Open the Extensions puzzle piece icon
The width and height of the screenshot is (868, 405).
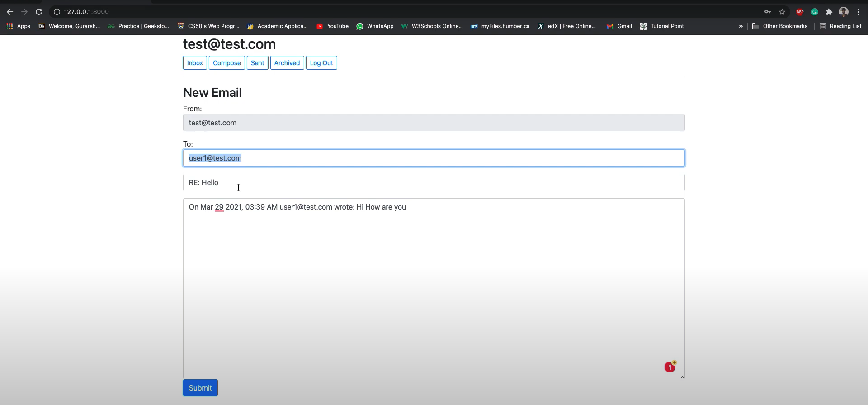pyautogui.click(x=829, y=12)
